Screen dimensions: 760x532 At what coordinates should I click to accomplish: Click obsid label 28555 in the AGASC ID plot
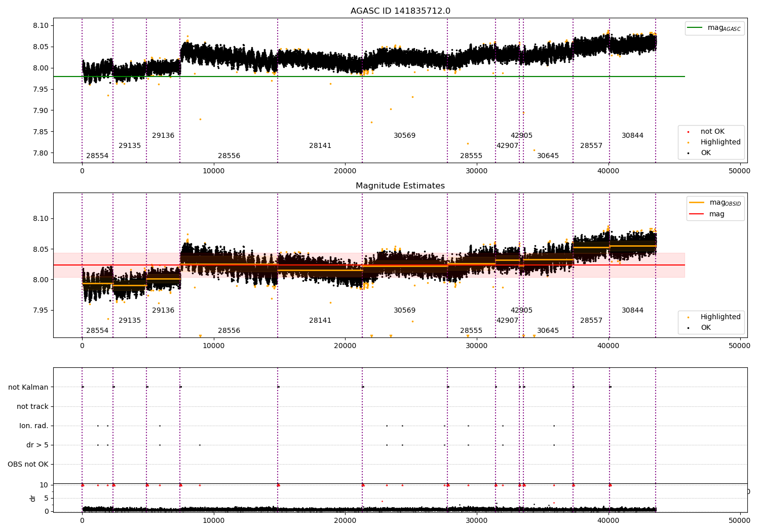471,156
